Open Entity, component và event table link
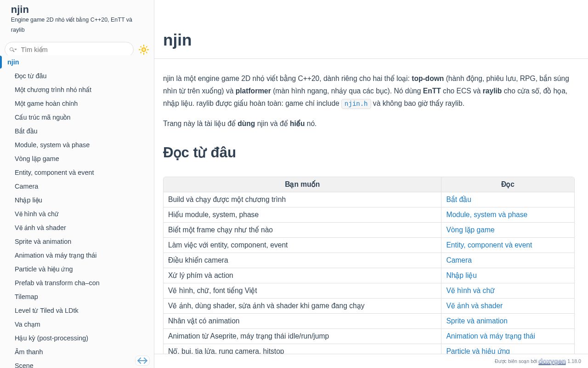The height and width of the screenshot is (368, 588). tap(489, 245)
